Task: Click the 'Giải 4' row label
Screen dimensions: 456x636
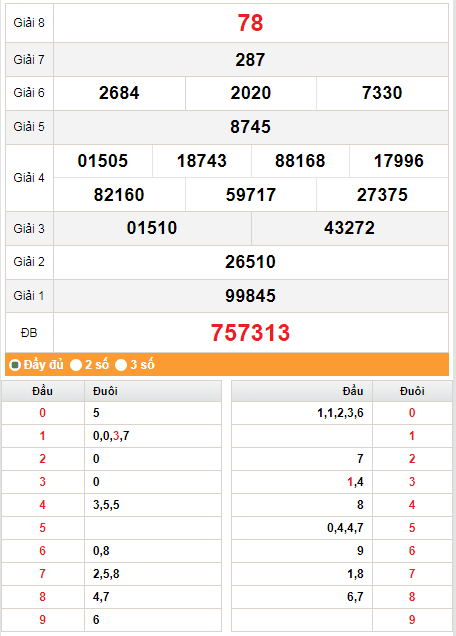Action: (x=29, y=178)
